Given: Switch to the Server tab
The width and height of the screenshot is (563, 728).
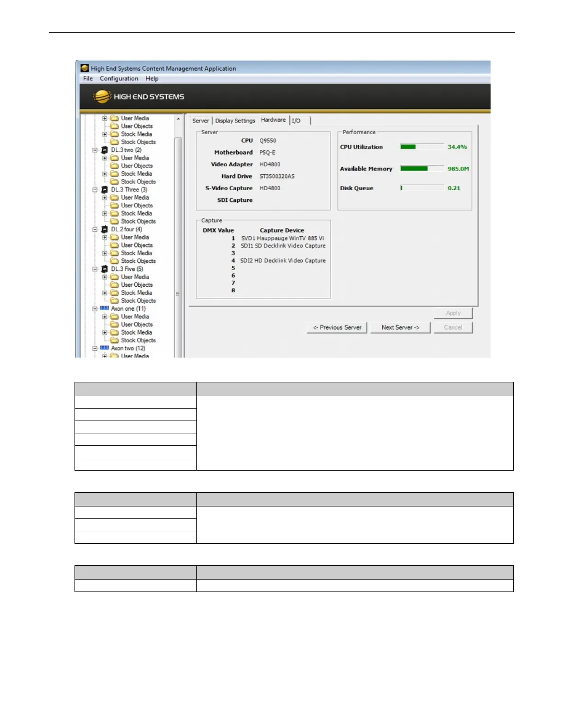Looking at the screenshot, I should coord(201,120).
